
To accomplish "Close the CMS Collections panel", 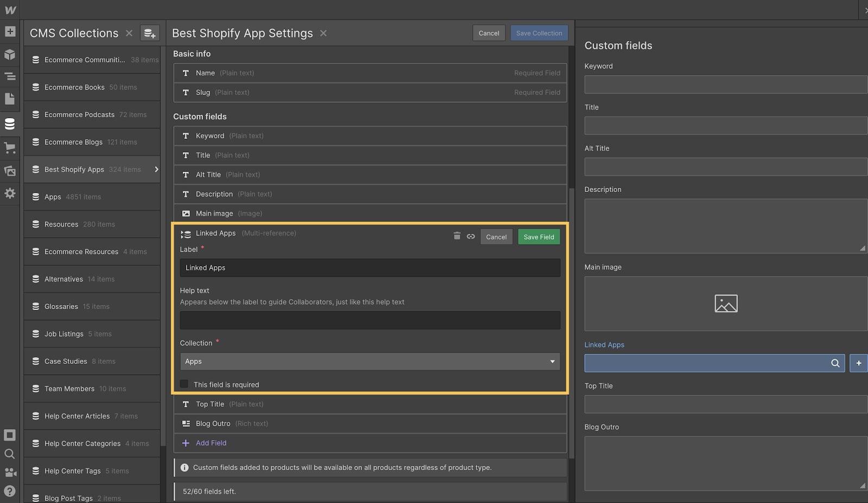I will point(129,33).
